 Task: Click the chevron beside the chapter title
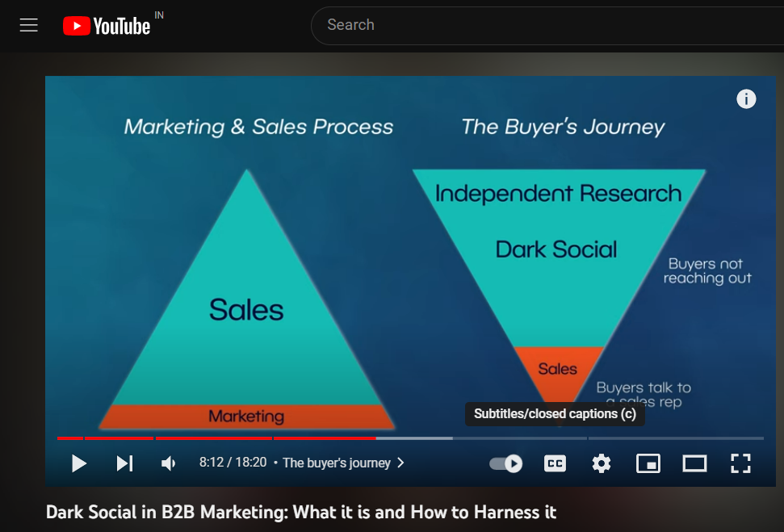401,463
